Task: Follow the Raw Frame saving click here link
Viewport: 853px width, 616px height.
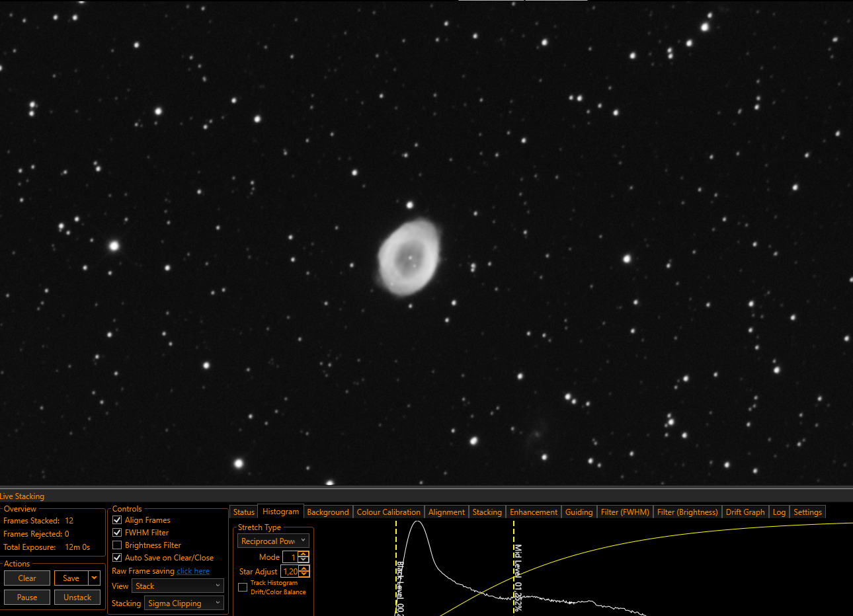Action: point(193,571)
